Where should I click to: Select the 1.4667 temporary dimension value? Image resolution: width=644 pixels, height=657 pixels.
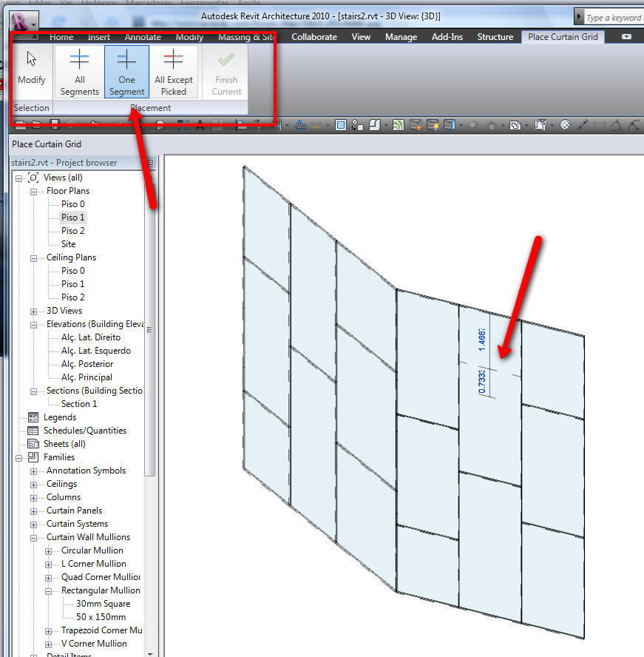(x=482, y=340)
